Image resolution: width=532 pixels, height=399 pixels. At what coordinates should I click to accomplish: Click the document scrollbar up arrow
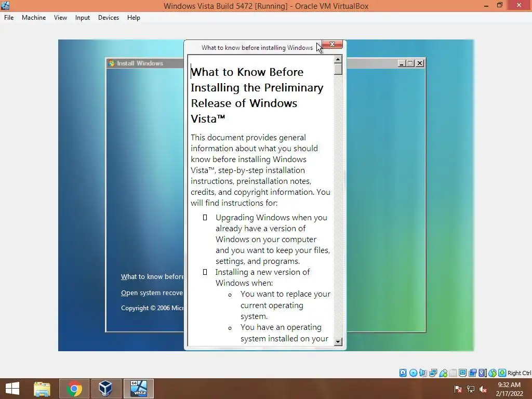pos(338,59)
